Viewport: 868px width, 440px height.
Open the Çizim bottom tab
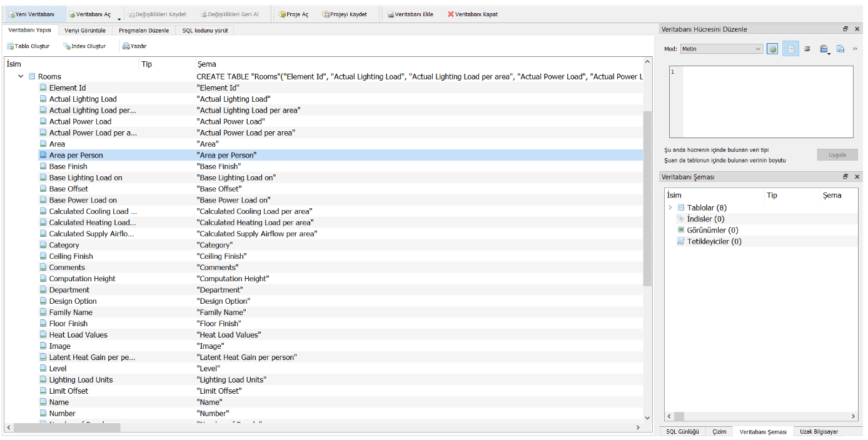coord(719,432)
